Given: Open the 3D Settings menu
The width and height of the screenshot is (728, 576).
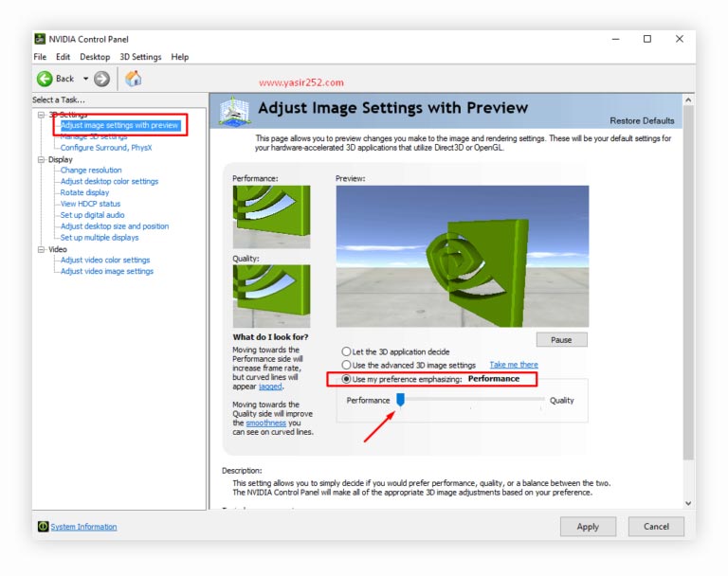Looking at the screenshot, I should click(x=140, y=57).
